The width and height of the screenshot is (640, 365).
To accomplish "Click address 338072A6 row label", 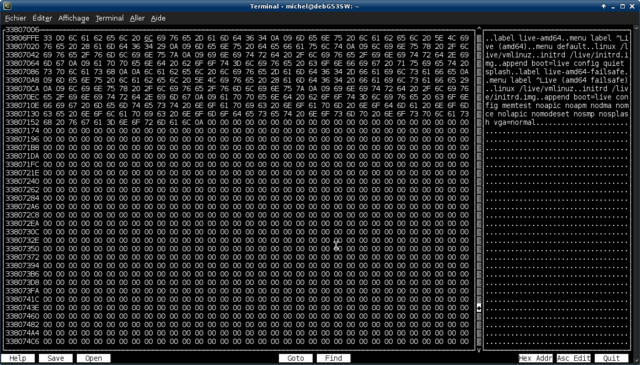I will (22, 207).
